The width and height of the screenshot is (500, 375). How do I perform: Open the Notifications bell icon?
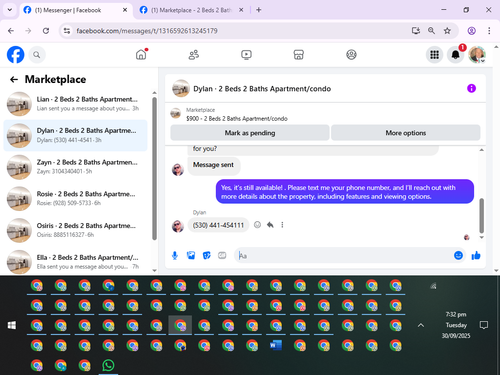point(456,55)
